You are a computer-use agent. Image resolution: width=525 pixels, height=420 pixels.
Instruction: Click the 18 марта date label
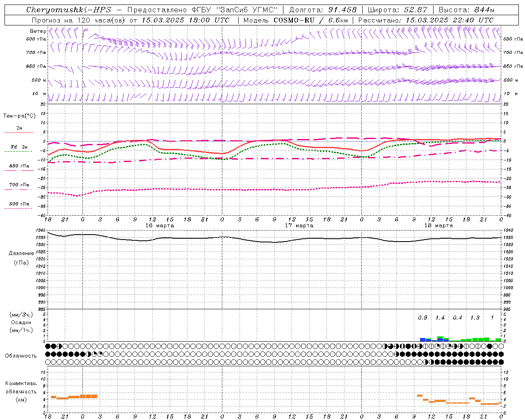click(438, 226)
